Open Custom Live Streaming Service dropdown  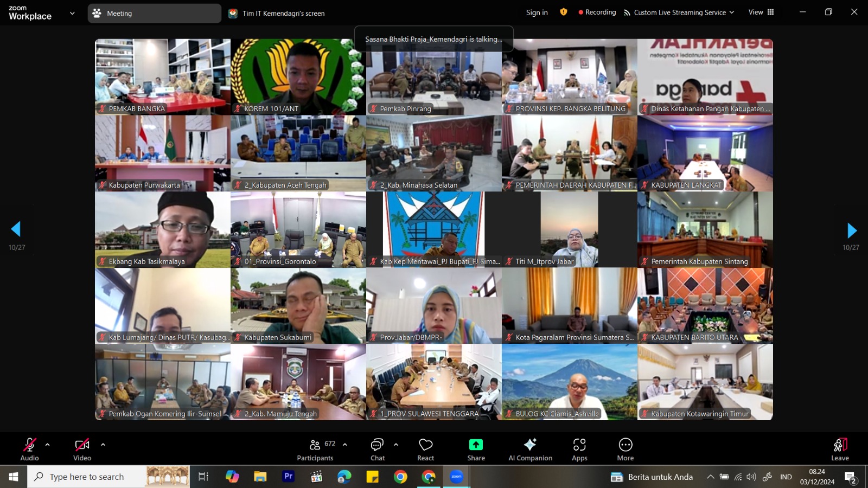coord(679,12)
